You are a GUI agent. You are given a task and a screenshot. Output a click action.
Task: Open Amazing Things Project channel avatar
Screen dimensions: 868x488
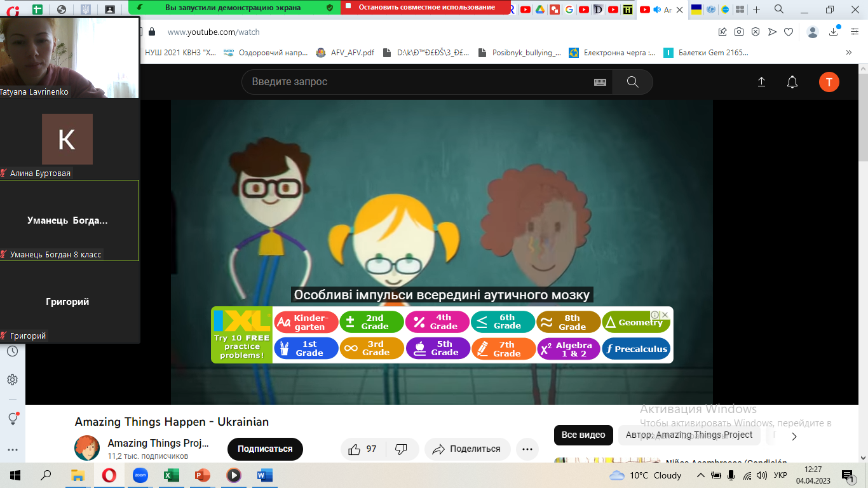87,448
